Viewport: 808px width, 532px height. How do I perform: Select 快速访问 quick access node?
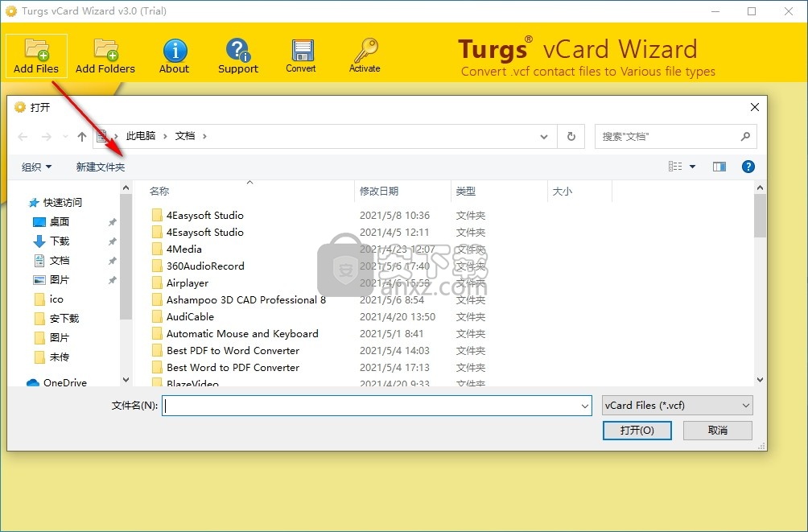[62, 202]
